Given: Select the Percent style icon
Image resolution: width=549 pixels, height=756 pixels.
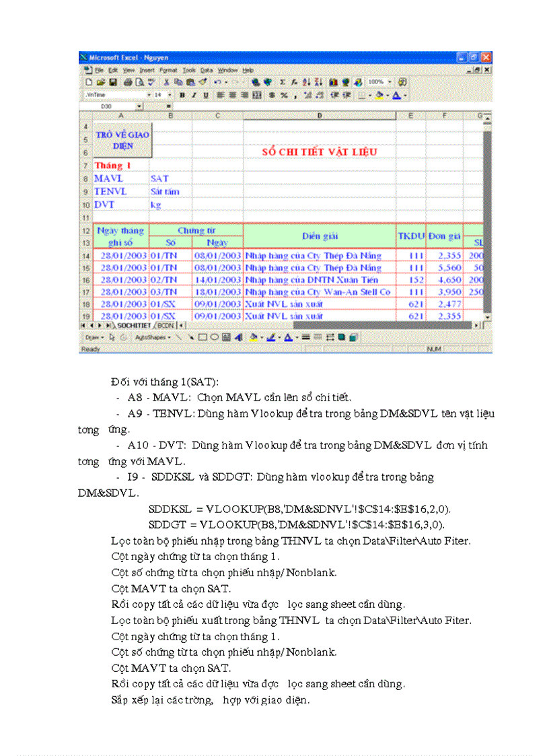Looking at the screenshot, I should pos(283,95).
